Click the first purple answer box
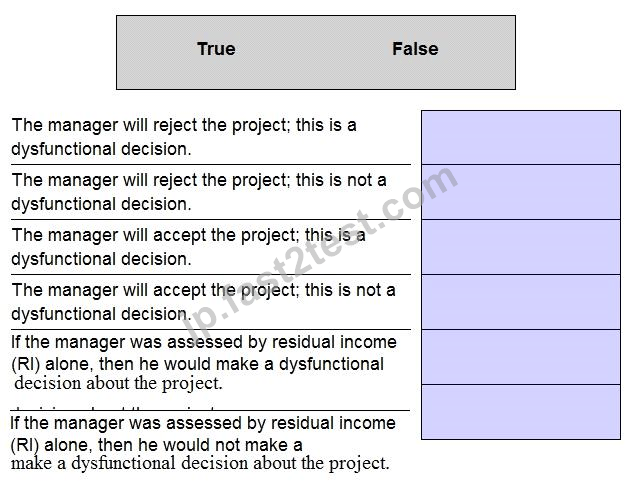Viewport: 640px width, 503px height. (x=521, y=138)
